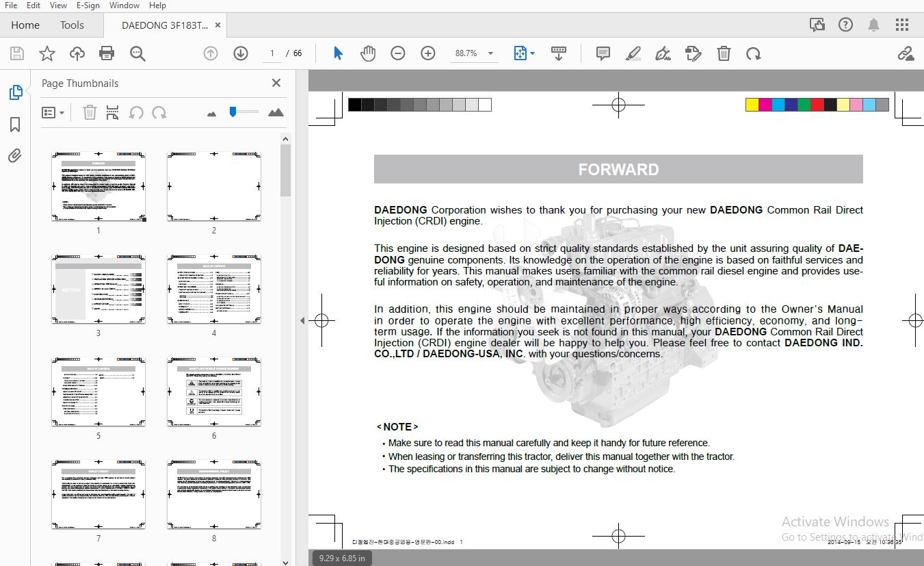The image size is (924, 566).
Task: Open the apps grid icon
Action: pyautogui.click(x=902, y=25)
